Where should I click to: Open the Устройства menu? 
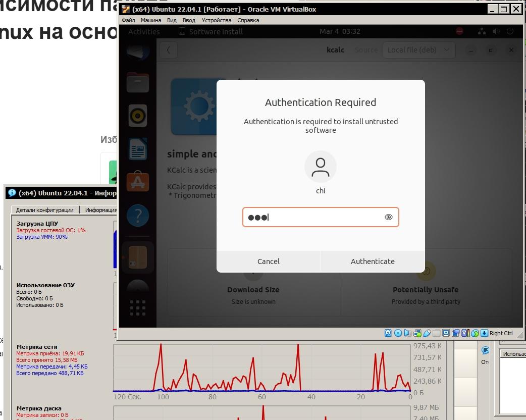217,20
